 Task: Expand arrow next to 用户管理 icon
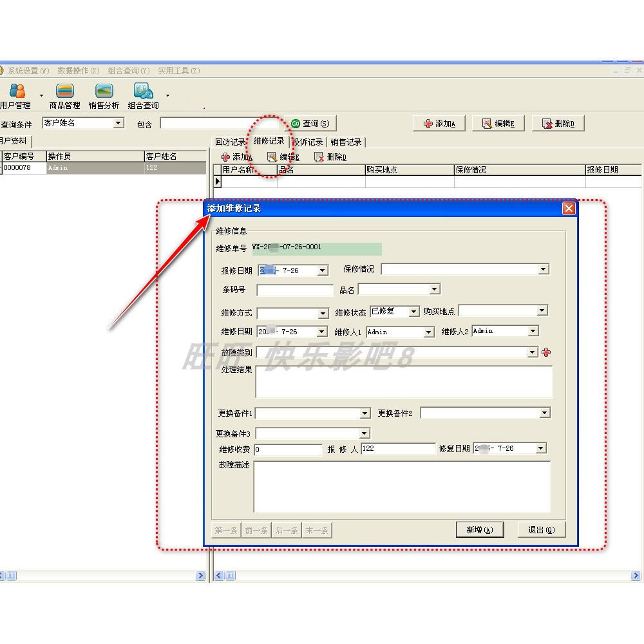(41, 96)
